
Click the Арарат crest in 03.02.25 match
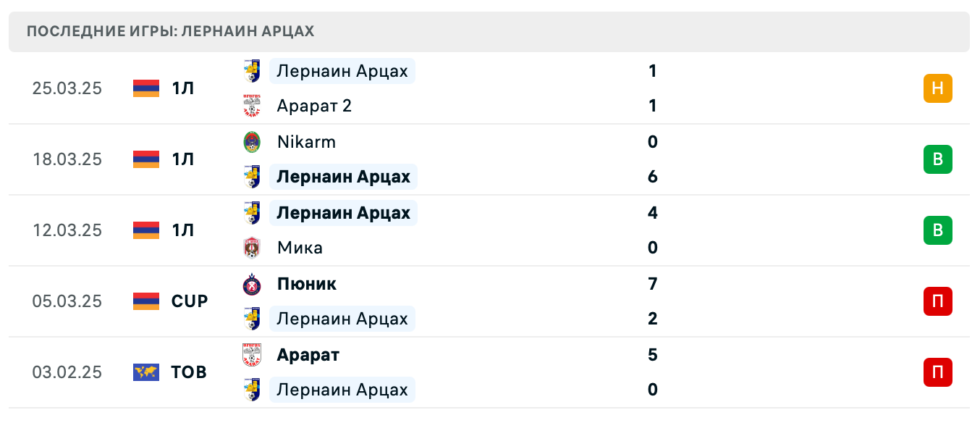pos(252,355)
